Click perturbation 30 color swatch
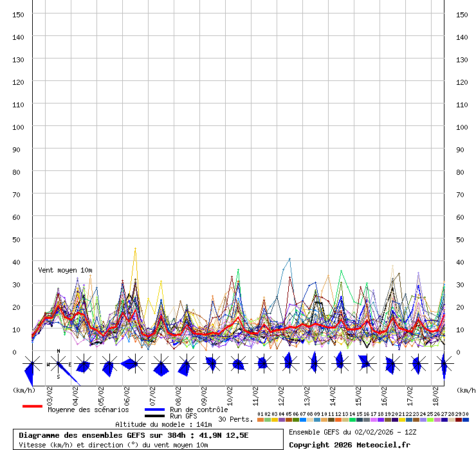The width and height of the screenshot is (476, 450). (466, 420)
